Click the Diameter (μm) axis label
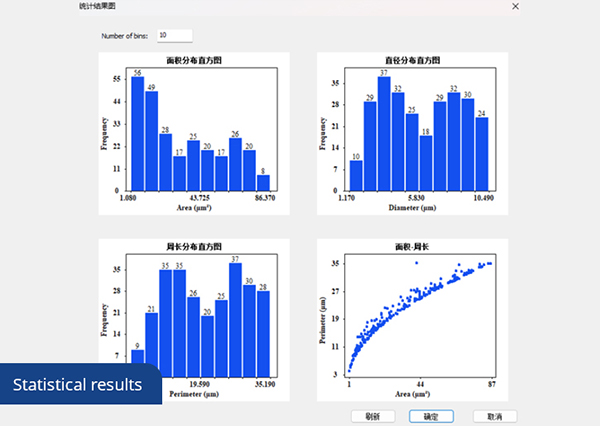Viewport: 600px width, 426px height. pos(412,208)
